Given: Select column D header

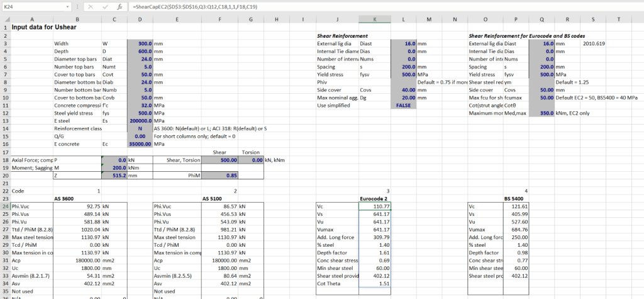Looking at the screenshot, I should pyautogui.click(x=139, y=19).
